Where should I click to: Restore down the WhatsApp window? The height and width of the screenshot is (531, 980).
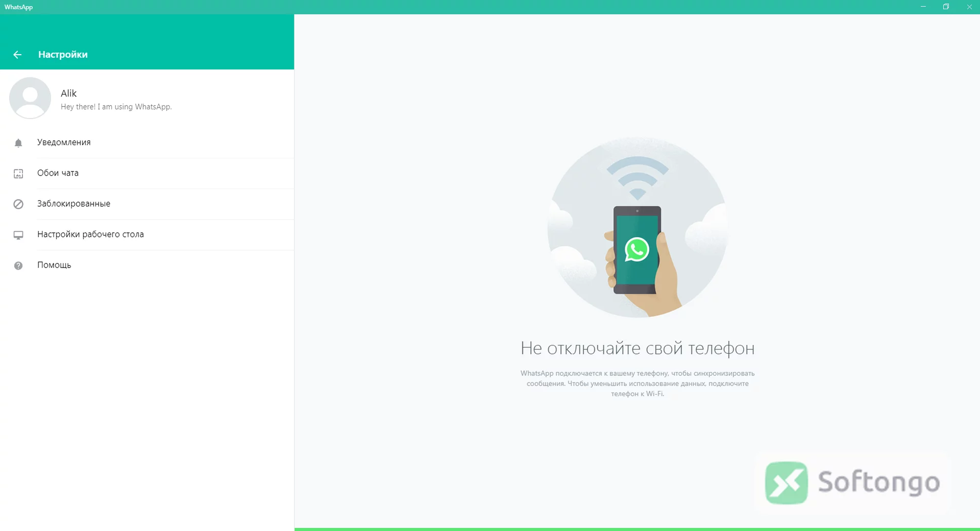[x=946, y=7]
